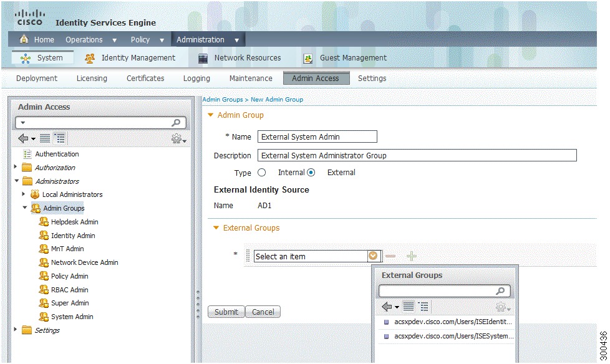This screenshot has height=364, width=610.
Task: Select the External type radio button
Action: (x=311, y=173)
